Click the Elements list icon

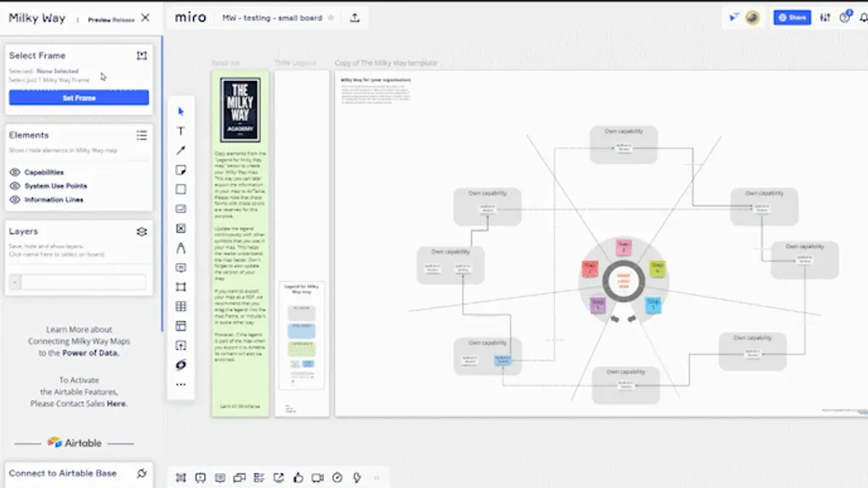142,135
